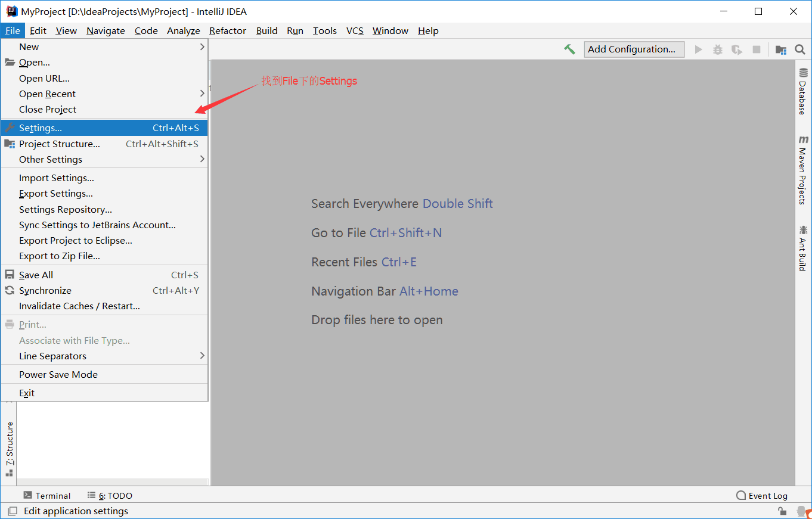812x519 pixels.
Task: Open the Help menu
Action: click(x=428, y=31)
